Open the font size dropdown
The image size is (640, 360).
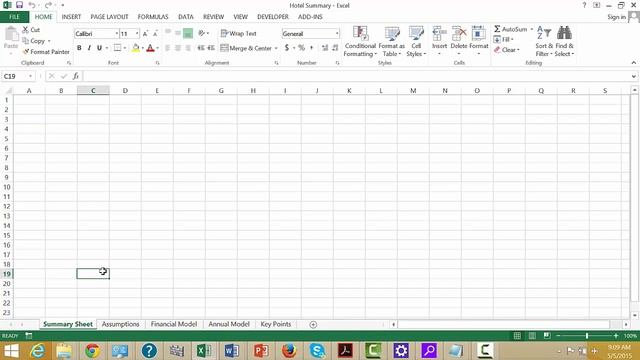click(137, 34)
